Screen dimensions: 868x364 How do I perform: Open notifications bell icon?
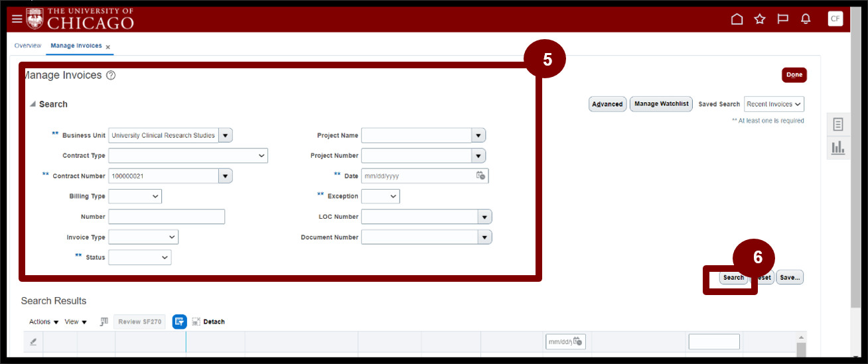[806, 19]
